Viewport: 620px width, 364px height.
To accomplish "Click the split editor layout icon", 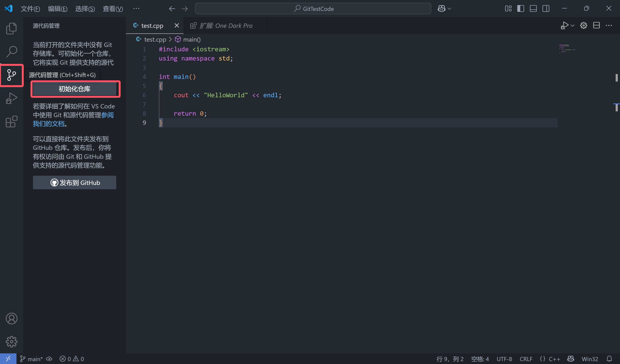I will (x=596, y=25).
